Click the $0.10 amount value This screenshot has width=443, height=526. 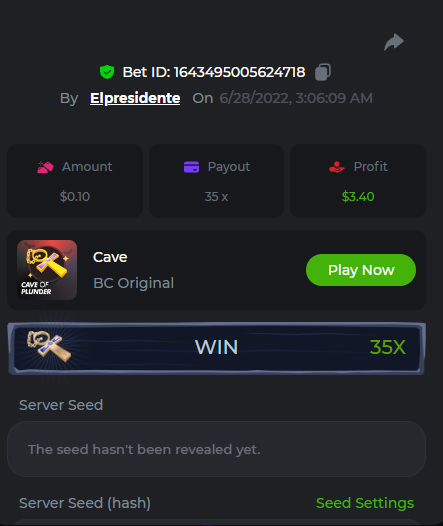[75, 197]
